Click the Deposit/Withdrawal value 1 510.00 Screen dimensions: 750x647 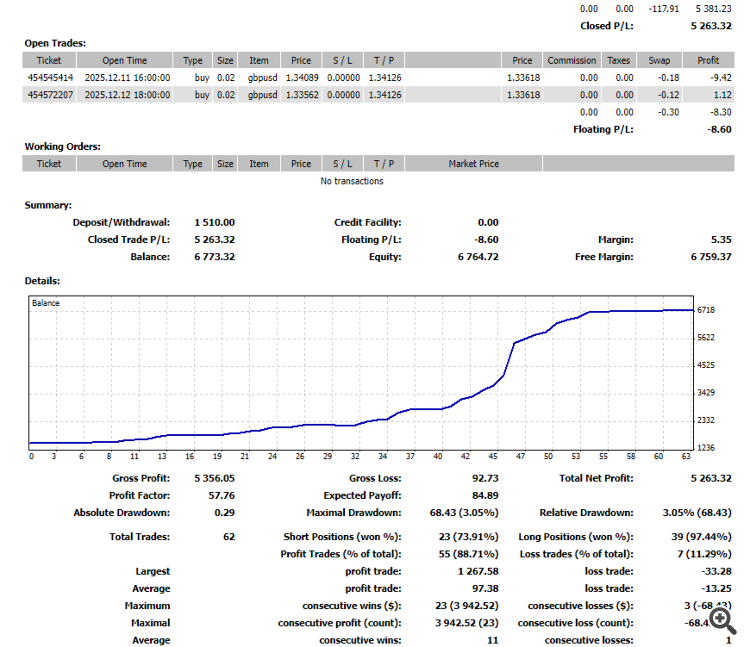pos(214,222)
